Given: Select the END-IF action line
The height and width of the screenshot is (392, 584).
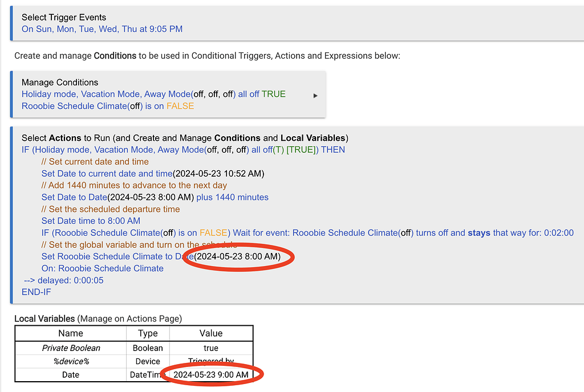Looking at the screenshot, I should [36, 292].
